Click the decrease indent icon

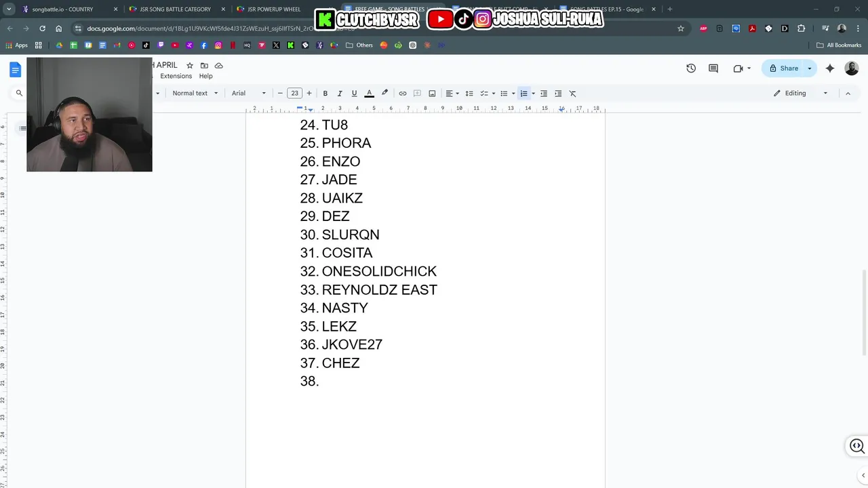[x=543, y=94]
